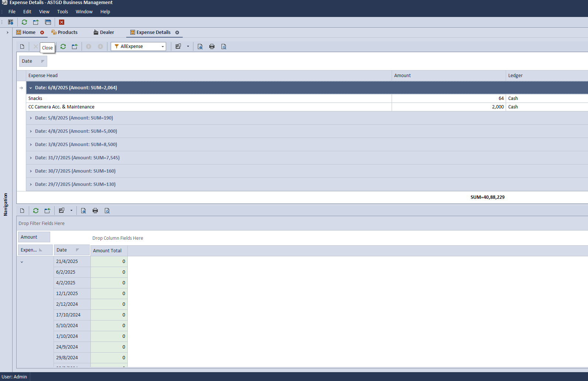Image resolution: width=588 pixels, height=381 pixels.
Task: Expand the Date: 29/7/2025 group
Action: tap(31, 184)
